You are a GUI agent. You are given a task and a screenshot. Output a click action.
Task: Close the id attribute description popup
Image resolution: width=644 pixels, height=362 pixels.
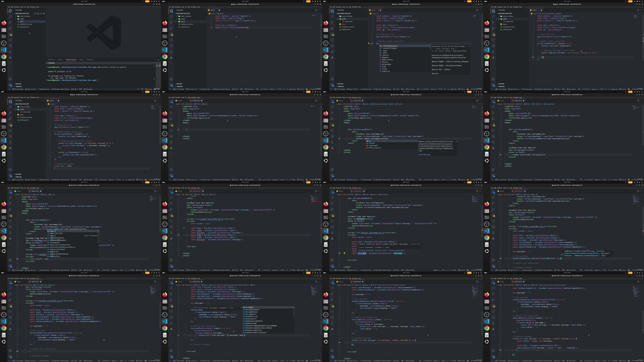(456, 142)
